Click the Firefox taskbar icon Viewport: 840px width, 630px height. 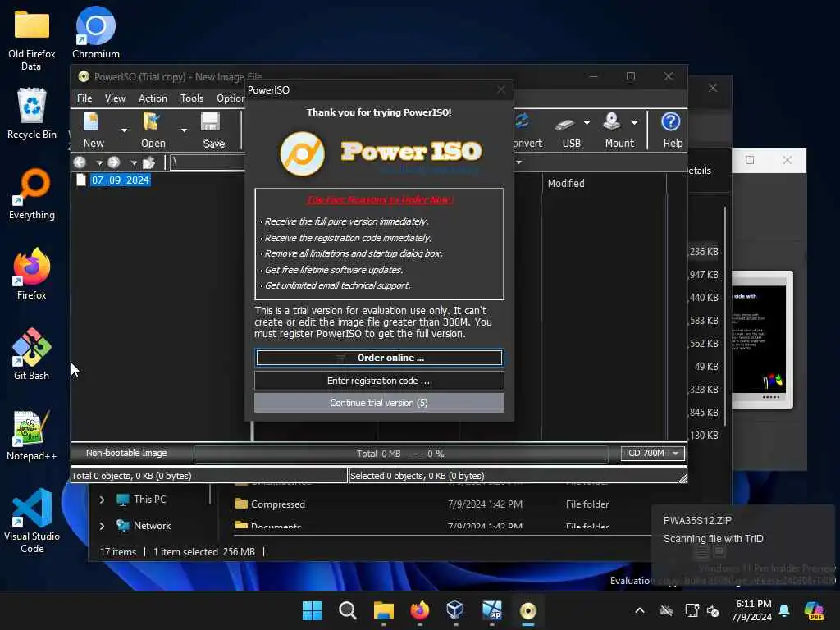click(419, 610)
